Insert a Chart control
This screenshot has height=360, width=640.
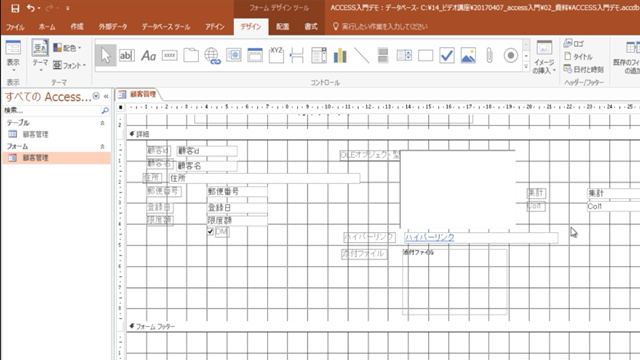pos(340,56)
